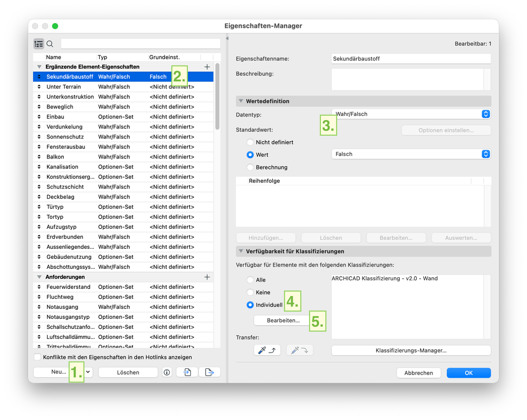Click the Neu... button

pyautogui.click(x=59, y=372)
